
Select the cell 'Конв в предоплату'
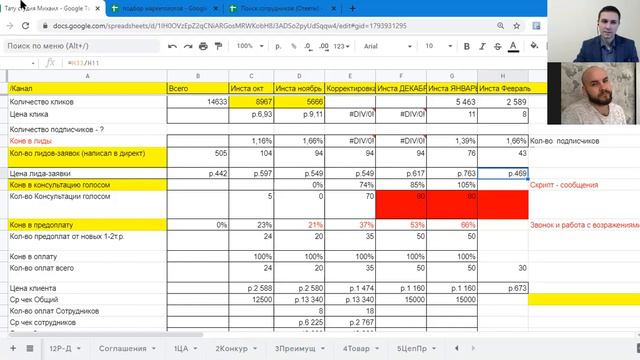tap(87, 225)
